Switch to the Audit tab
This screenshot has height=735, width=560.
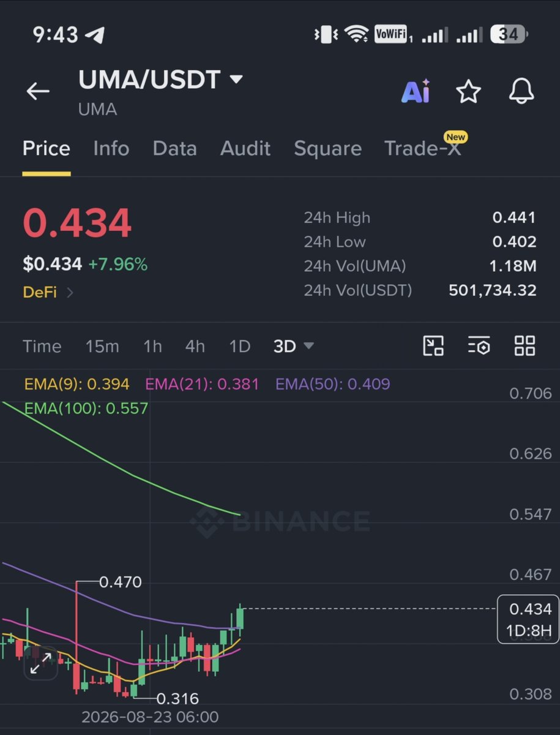click(245, 148)
